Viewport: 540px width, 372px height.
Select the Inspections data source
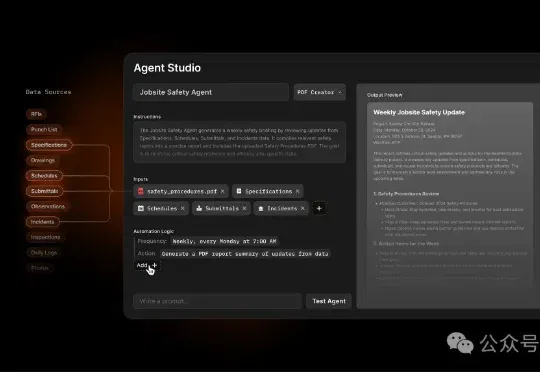[45, 237]
